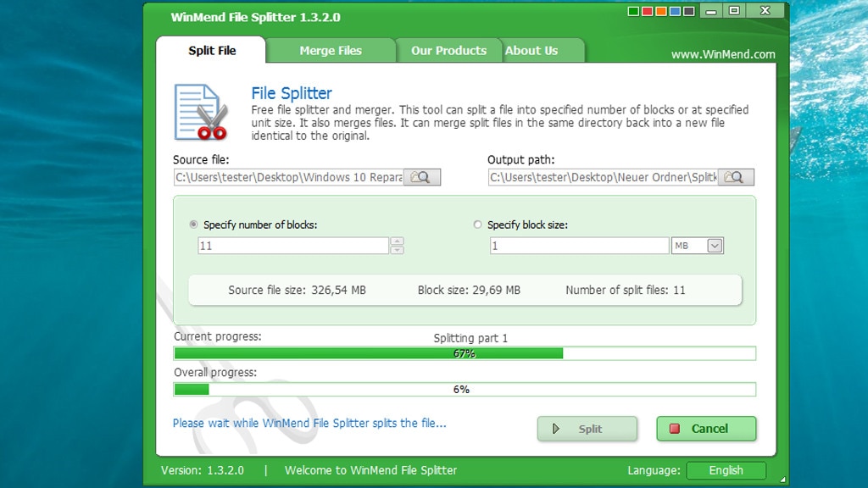Decrease number of blocks with down arrow
Viewport: 868px width, 488px height.
(397, 250)
